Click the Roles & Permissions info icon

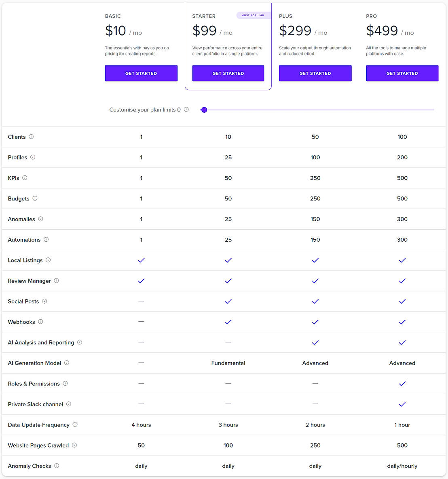[65, 383]
